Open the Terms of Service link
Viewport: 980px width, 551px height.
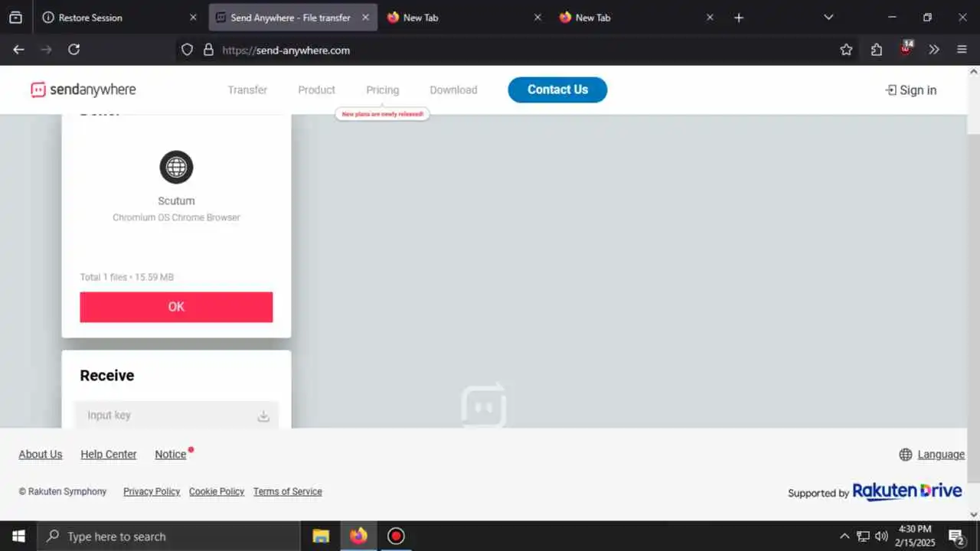coord(288,491)
